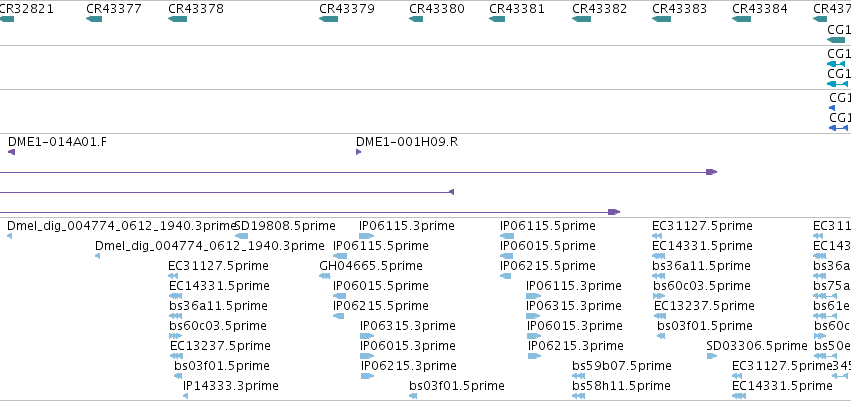851x401 pixels.
Task: Click the CR43378 gene label
Action: 196,9
